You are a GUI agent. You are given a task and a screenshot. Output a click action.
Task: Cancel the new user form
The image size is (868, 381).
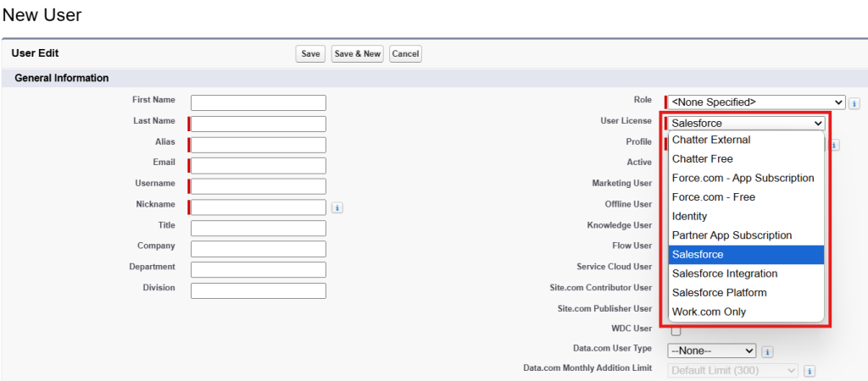[405, 54]
